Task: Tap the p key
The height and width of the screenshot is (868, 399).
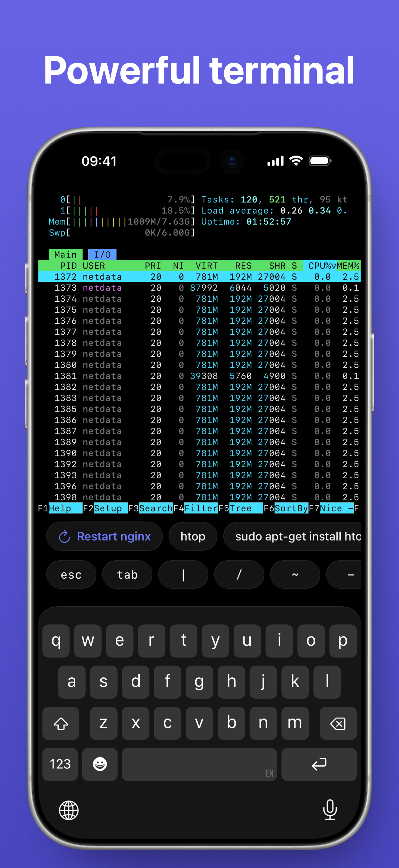Action: point(343,640)
